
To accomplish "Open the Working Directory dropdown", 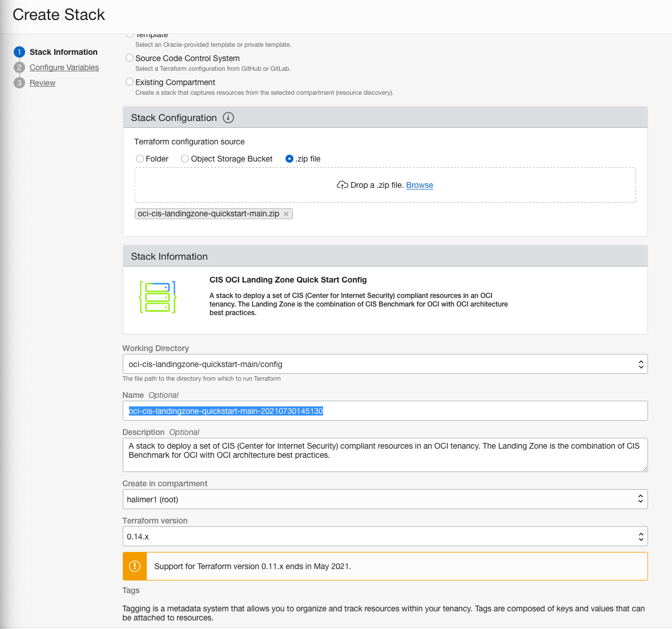I will tap(641, 364).
